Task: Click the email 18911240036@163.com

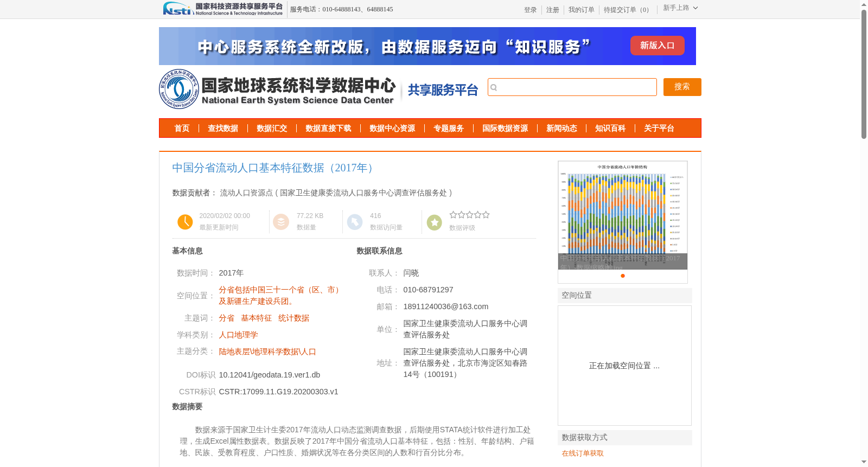Action: [446, 306]
